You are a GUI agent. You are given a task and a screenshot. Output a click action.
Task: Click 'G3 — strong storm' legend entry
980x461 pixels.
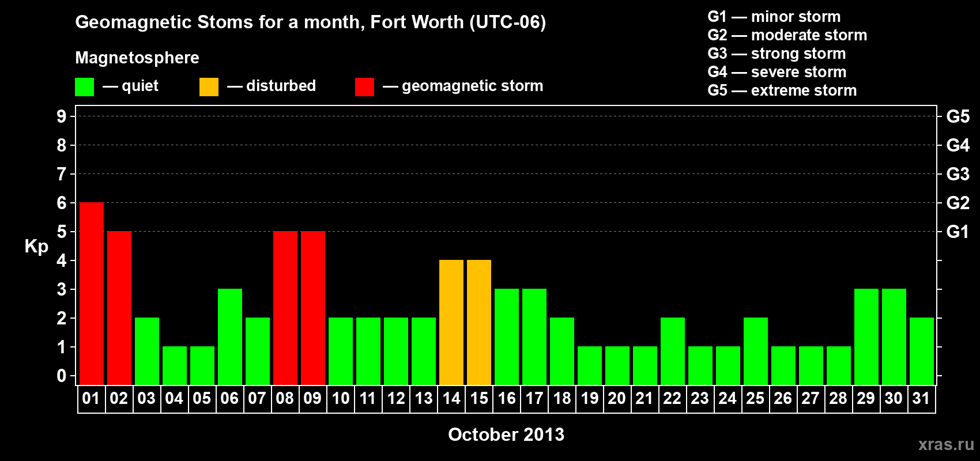click(777, 54)
